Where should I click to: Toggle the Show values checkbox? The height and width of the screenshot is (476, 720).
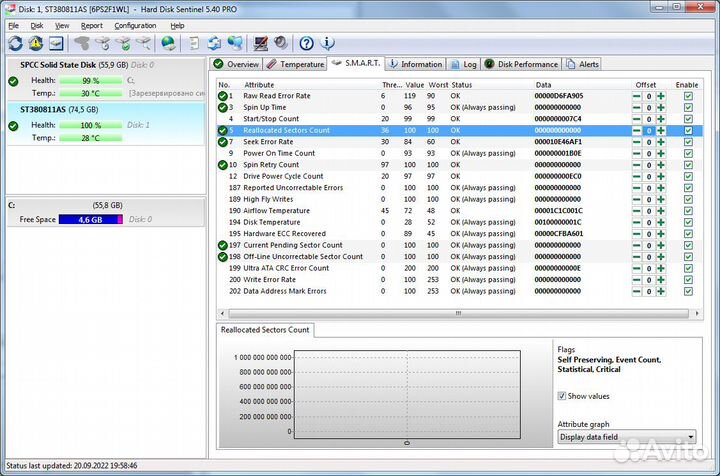click(x=562, y=396)
